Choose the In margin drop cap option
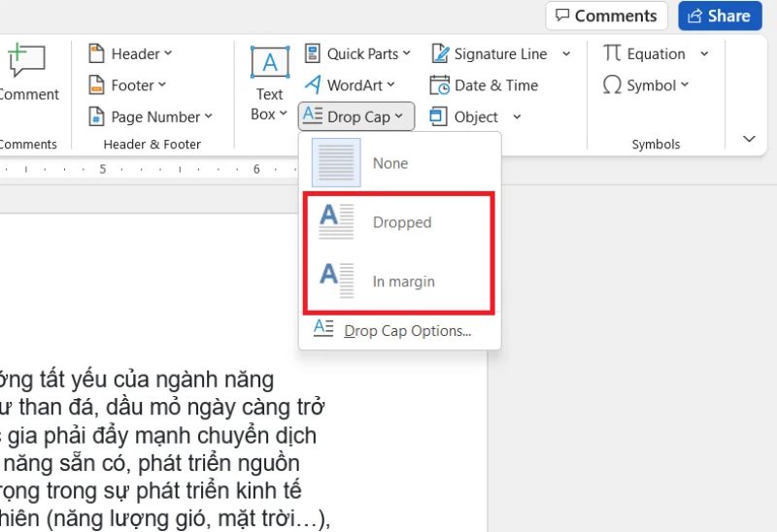 (399, 281)
